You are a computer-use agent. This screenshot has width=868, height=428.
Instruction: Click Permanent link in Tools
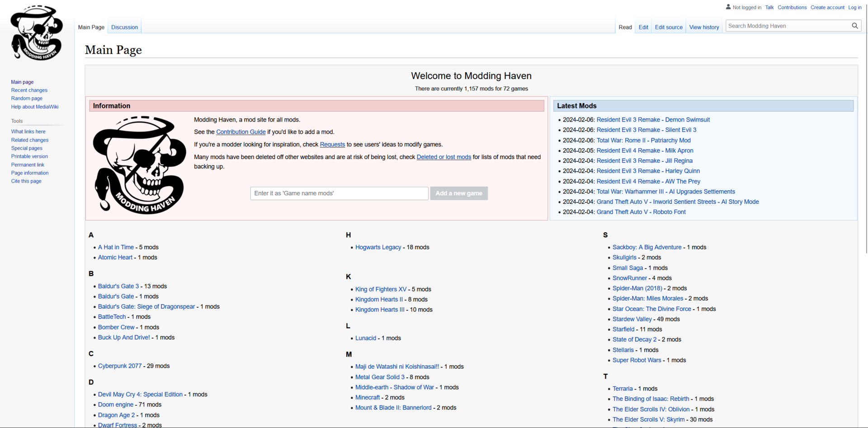pos(28,165)
